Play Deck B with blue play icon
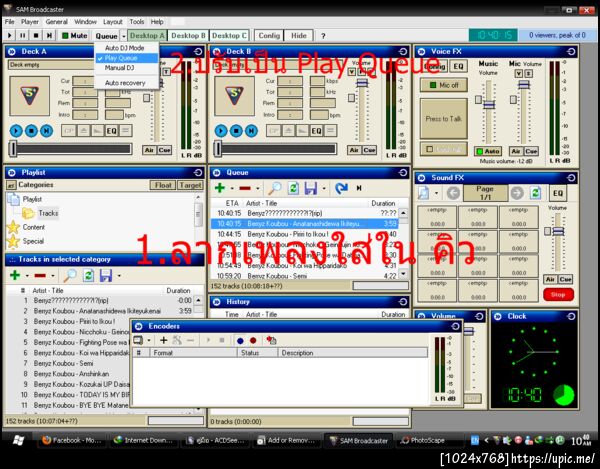The height and width of the screenshot is (469, 600). (221, 131)
